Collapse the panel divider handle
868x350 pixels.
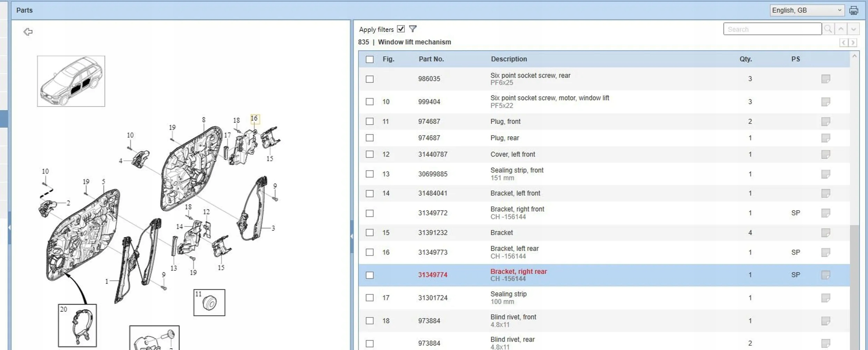(352, 236)
